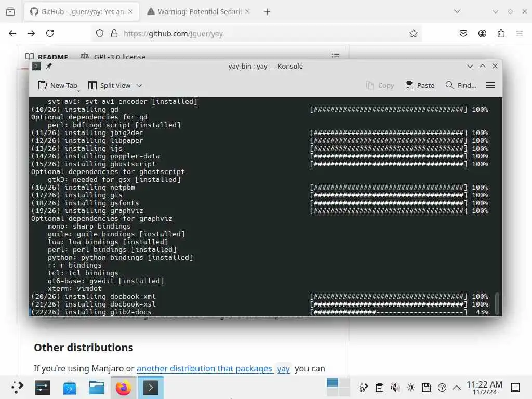Viewport: 532px width, 399px height.
Task: Open 'another distribution that packages' link
Action: point(205,368)
